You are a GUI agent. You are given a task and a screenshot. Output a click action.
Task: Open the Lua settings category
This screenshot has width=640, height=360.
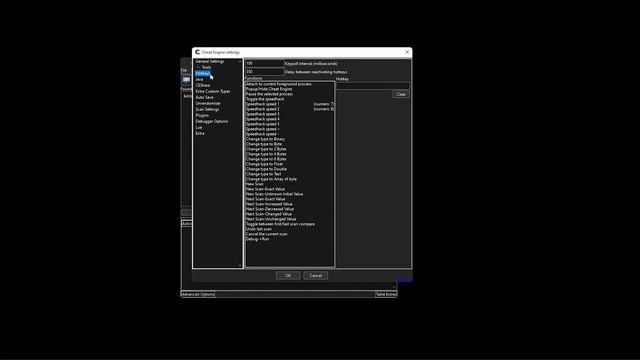199,127
